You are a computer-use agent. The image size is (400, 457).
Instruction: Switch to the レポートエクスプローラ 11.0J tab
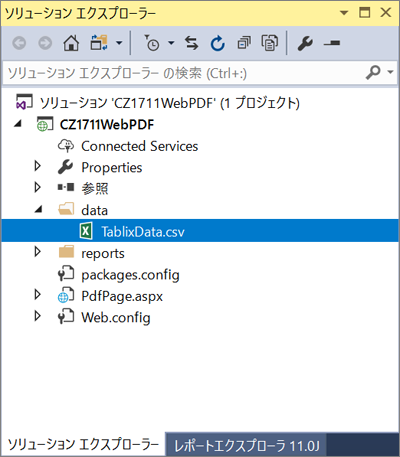click(x=246, y=445)
